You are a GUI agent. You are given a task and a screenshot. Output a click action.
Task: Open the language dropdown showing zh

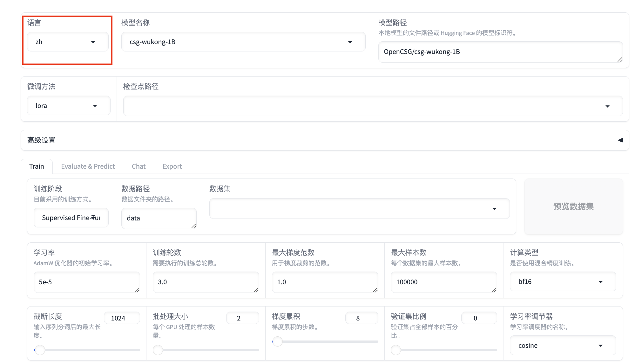pos(67,42)
